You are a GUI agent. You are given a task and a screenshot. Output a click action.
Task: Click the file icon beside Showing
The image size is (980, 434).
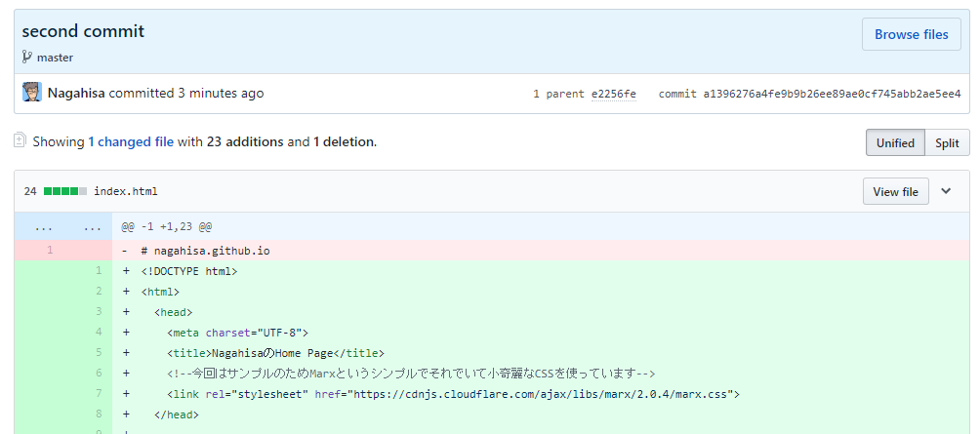(x=20, y=140)
